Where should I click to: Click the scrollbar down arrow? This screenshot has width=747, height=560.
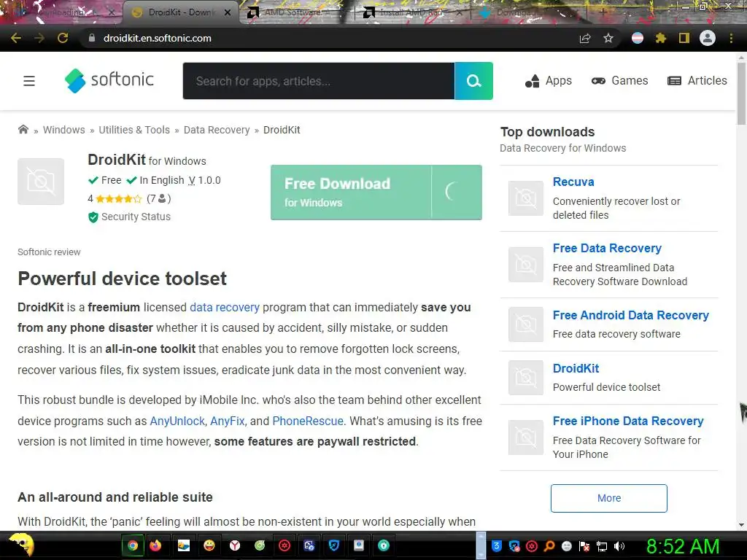[x=741, y=525]
